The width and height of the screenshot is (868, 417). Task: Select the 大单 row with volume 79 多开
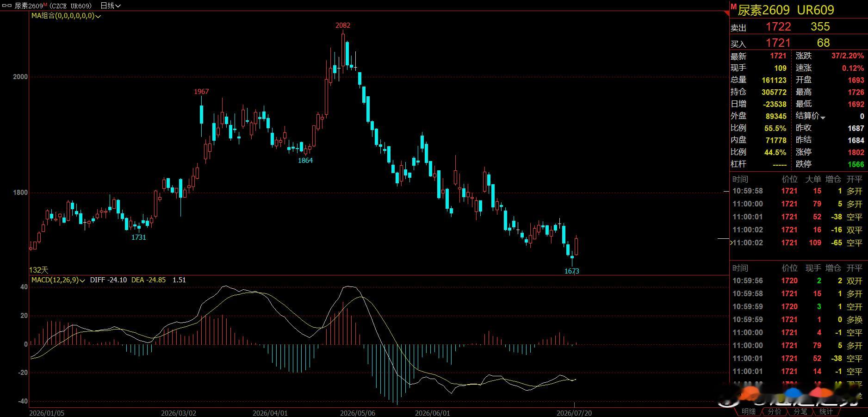tap(797, 204)
